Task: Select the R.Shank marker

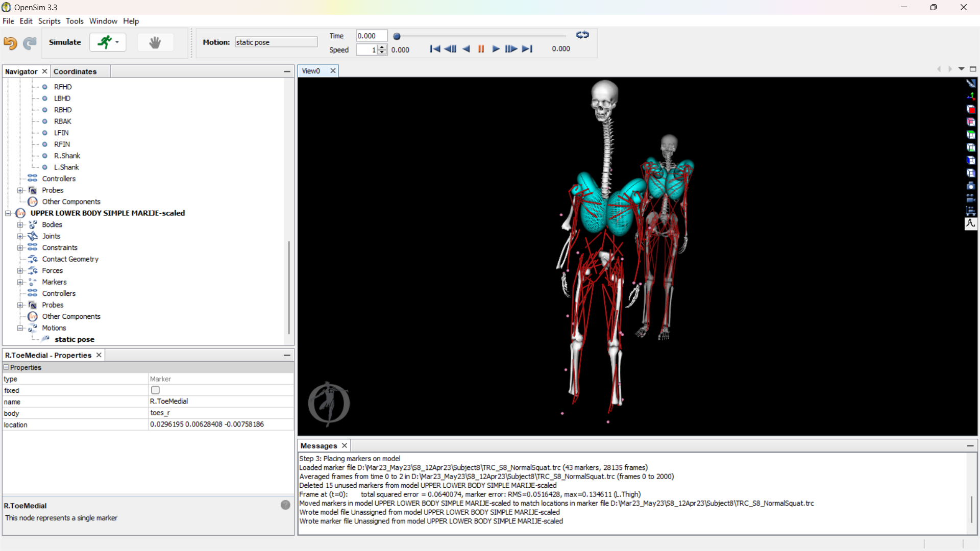Action: 67,156
